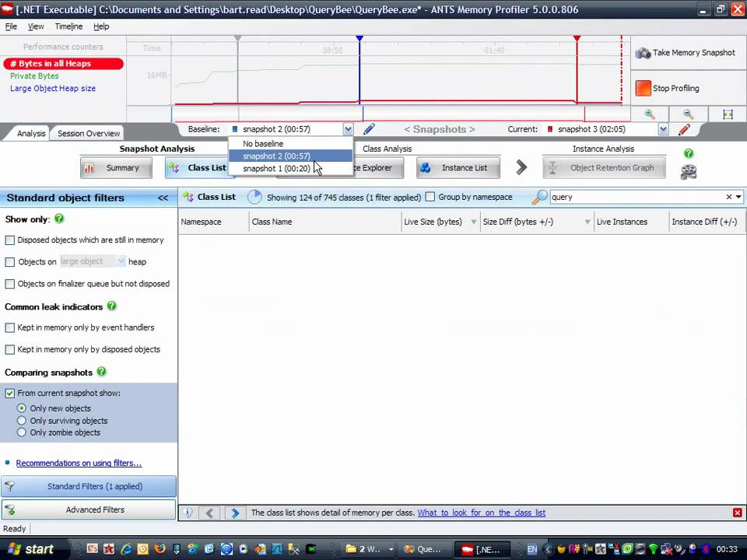Fit the timeline to the window with the icon
Viewport: 747px width, 560px height.
coord(728,114)
